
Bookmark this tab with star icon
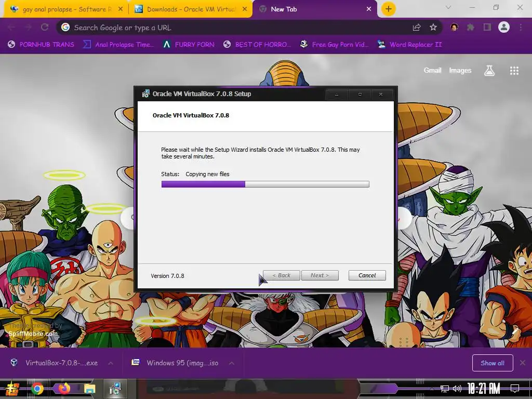pos(433,28)
